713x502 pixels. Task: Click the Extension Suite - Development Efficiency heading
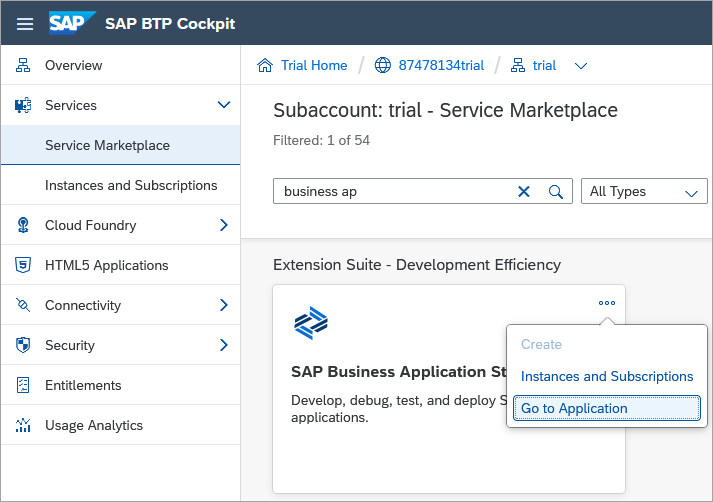pos(417,265)
